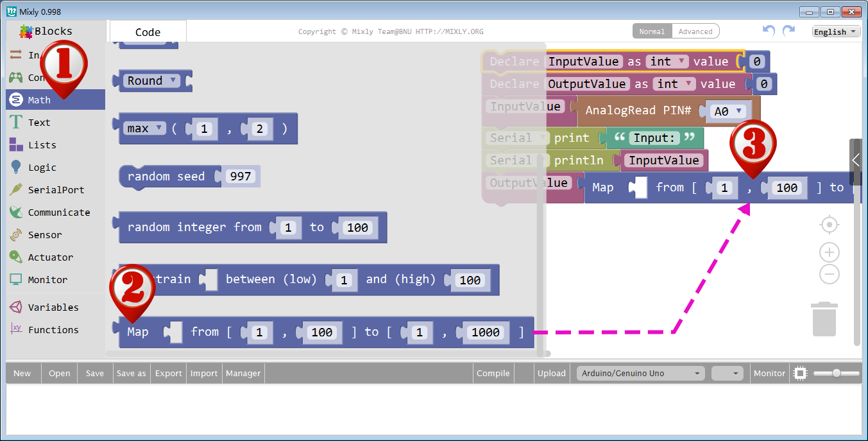Open the English language dropdown
Image resolution: width=868 pixels, height=441 pixels.
(x=836, y=31)
